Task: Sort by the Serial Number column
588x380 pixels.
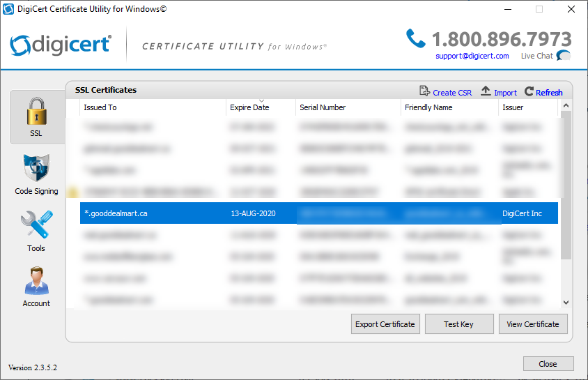Action: pyautogui.click(x=348, y=107)
